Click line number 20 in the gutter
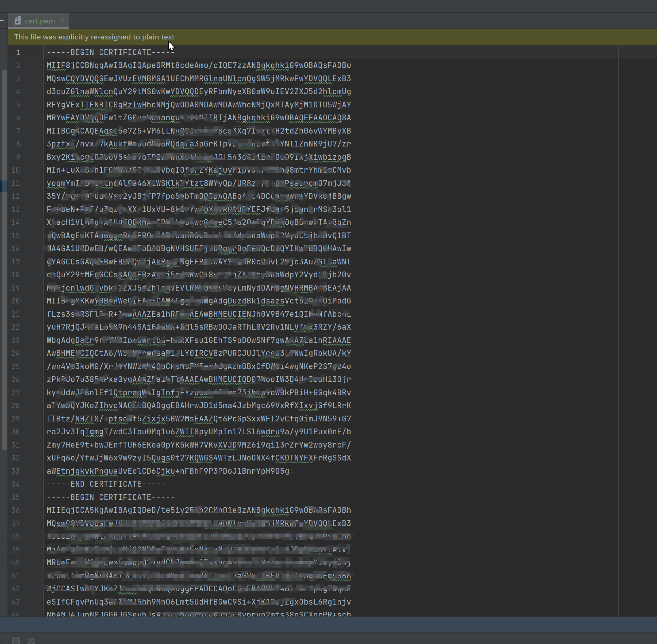The image size is (657, 644). pos(16,301)
